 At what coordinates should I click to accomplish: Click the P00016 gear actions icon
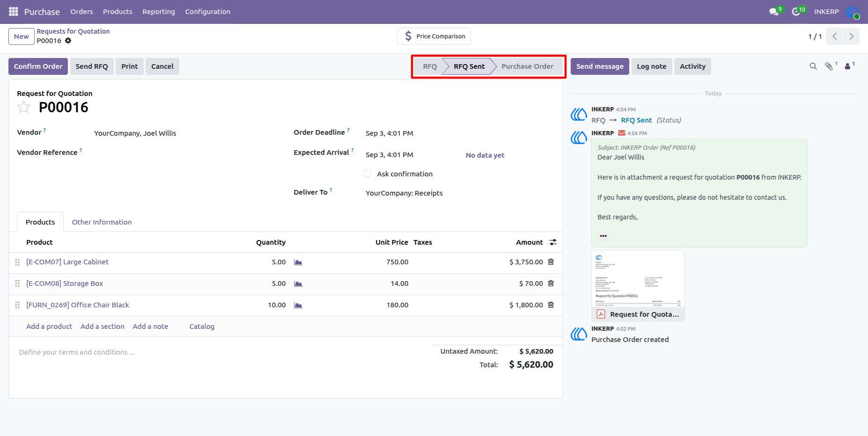(x=68, y=41)
